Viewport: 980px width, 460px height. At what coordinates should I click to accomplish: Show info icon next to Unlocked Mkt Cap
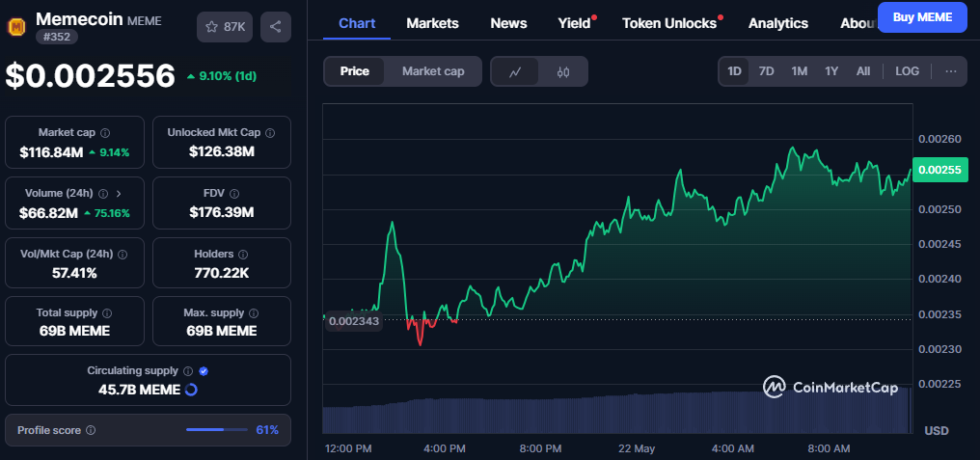coord(270,132)
